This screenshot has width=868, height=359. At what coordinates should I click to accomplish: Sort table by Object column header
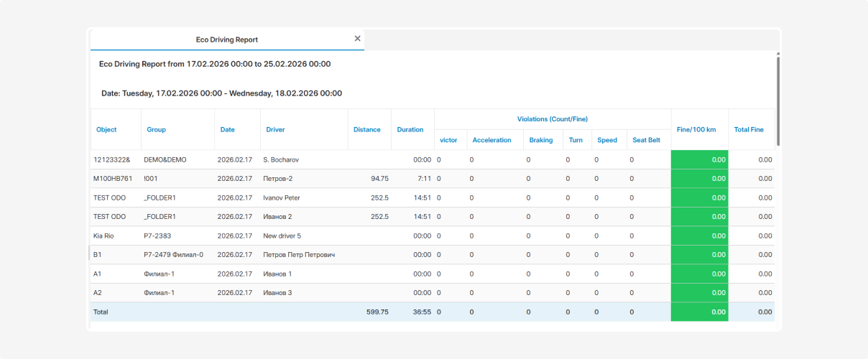coord(106,130)
